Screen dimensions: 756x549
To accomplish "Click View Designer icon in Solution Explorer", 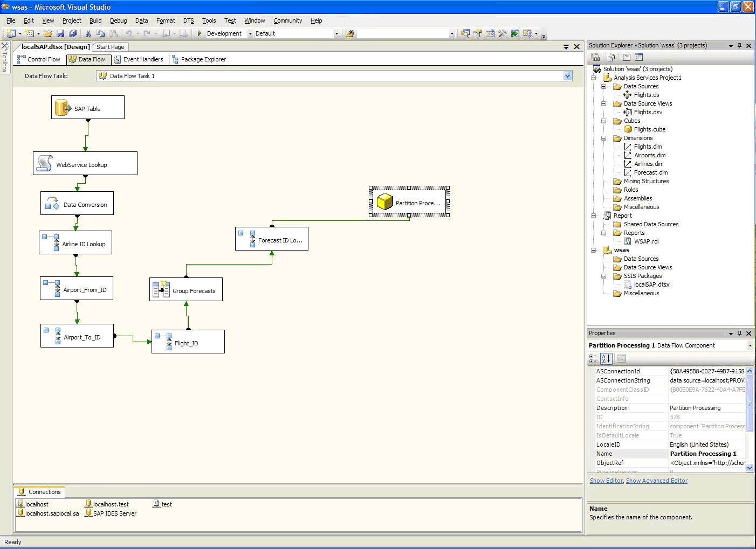I will tap(639, 57).
